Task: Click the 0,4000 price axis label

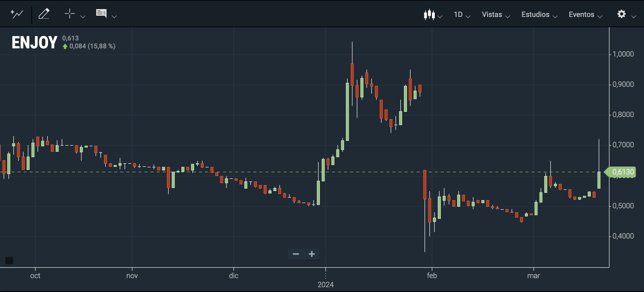Action: click(x=623, y=236)
